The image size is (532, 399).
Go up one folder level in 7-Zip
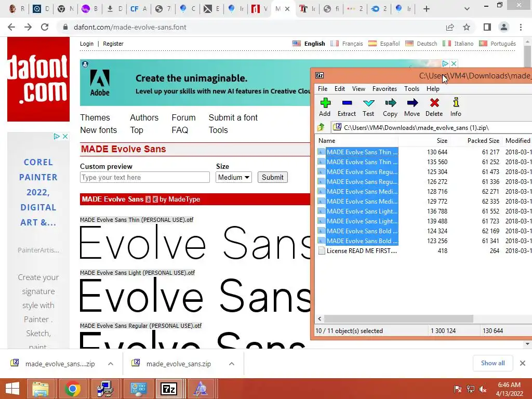321,128
